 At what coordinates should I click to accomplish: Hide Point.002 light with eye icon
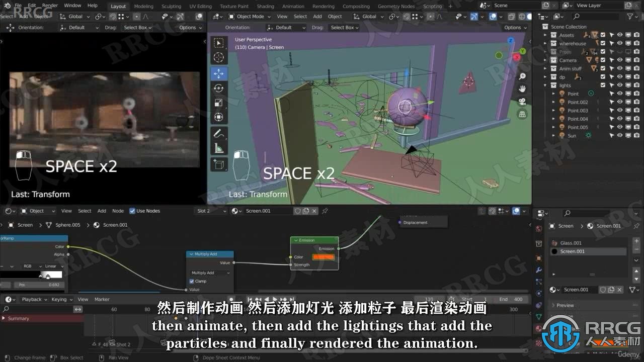pos(620,102)
